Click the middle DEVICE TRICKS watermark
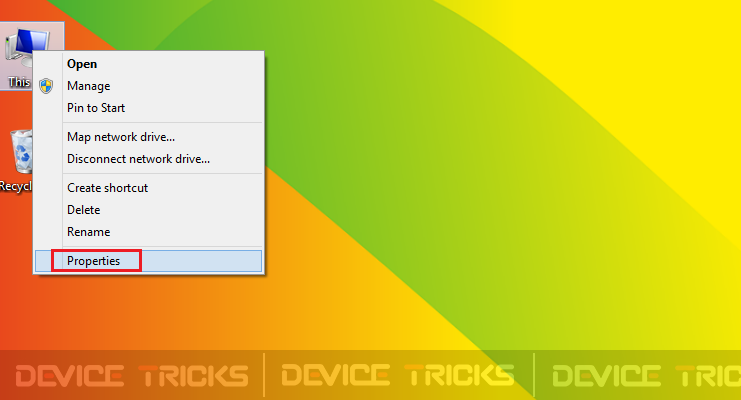Image resolution: width=741 pixels, height=400 pixels. pos(398,376)
